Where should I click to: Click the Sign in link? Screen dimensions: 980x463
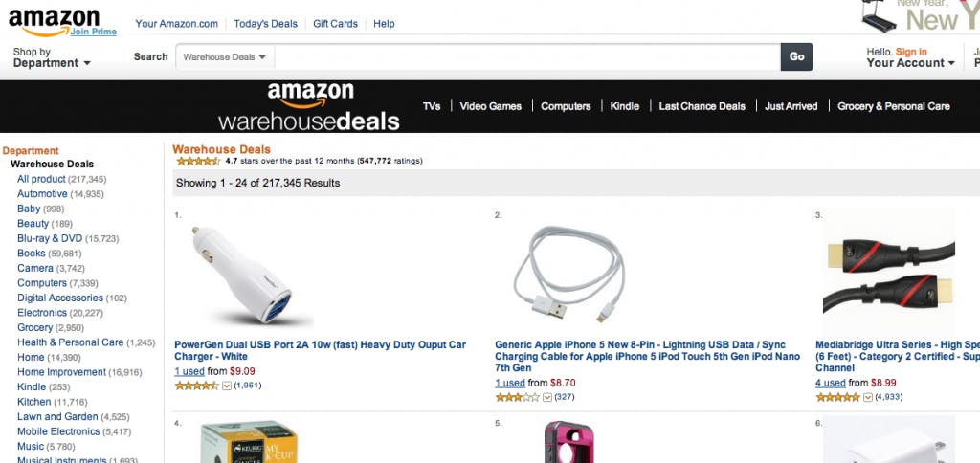coord(911,52)
